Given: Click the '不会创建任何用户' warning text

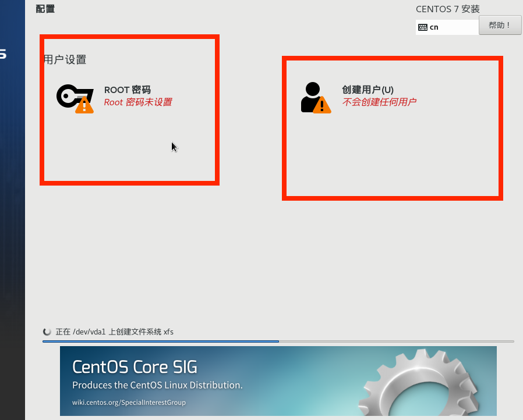Looking at the screenshot, I should pyautogui.click(x=379, y=102).
